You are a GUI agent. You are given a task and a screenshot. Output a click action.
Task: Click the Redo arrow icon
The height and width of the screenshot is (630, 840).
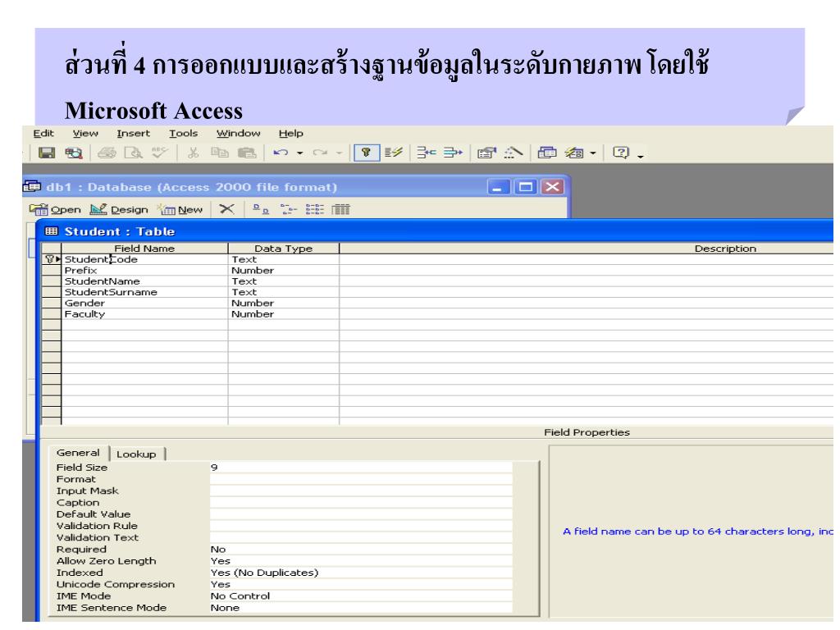coord(321,153)
